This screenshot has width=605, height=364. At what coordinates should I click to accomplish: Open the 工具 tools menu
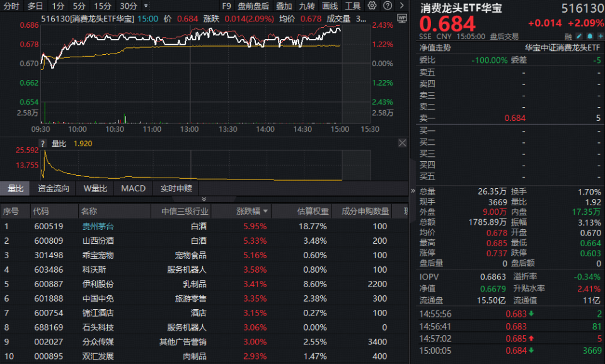tap(353, 6)
